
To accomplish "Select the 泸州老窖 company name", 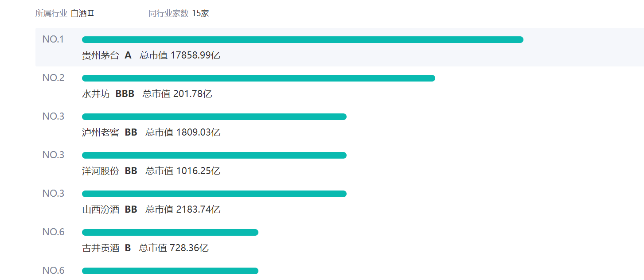I will (101, 132).
